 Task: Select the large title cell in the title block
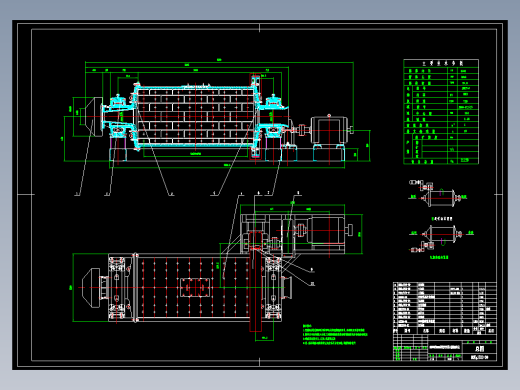(x=479, y=348)
